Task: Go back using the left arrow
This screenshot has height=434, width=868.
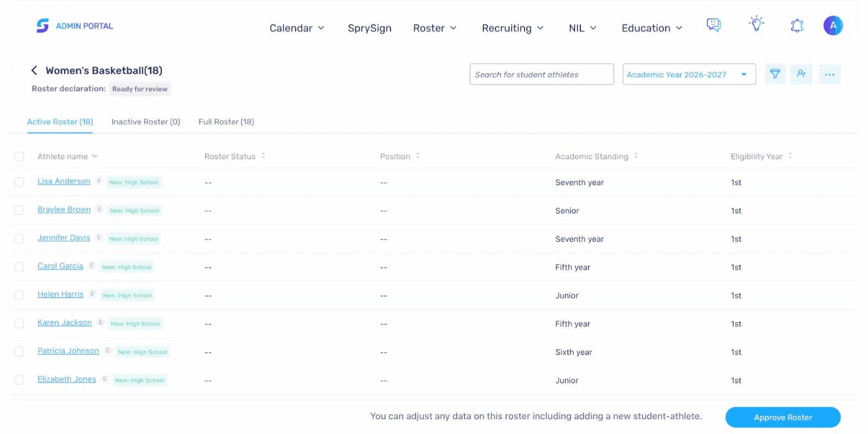Action: tap(34, 71)
